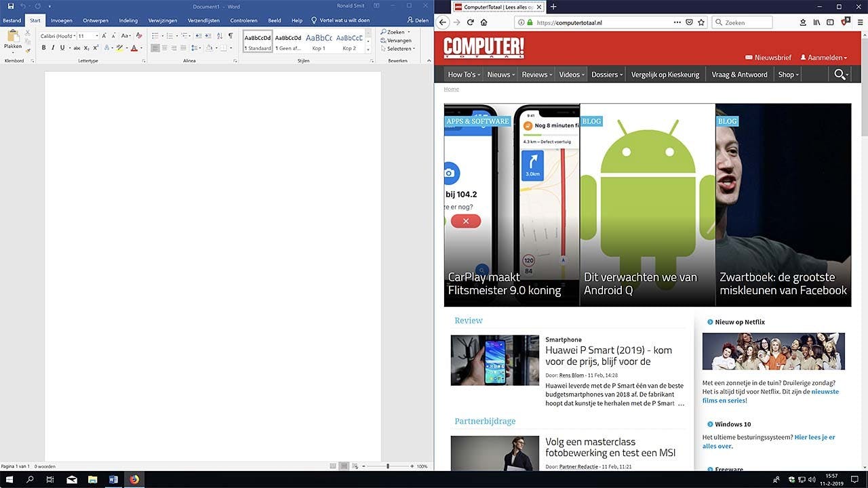The width and height of the screenshot is (868, 488).
Task: Decrease paragraph indent in Word
Action: pos(198,36)
